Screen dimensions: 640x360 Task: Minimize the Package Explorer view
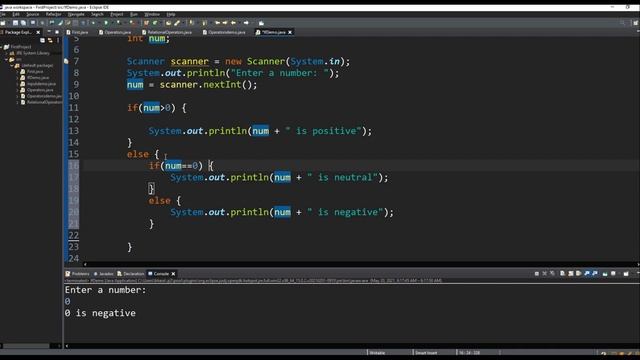[x=49, y=31]
